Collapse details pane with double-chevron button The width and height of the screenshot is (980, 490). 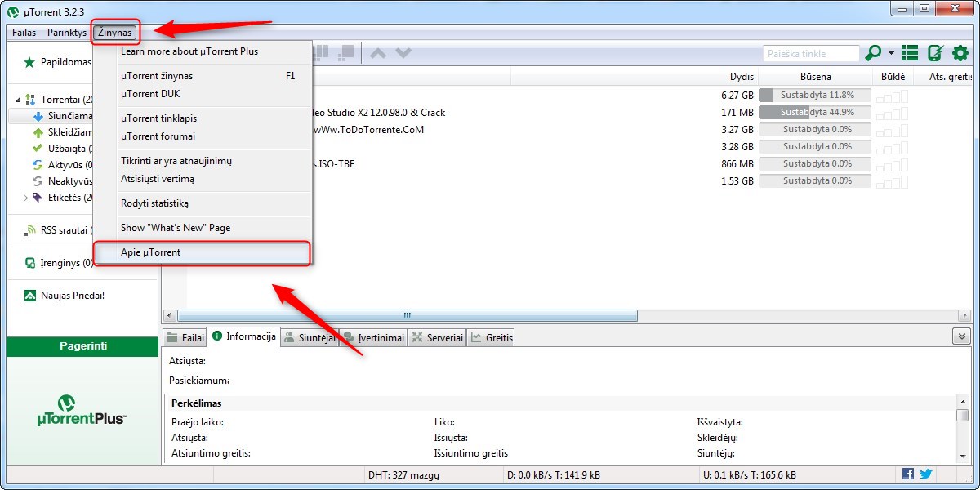[x=961, y=336]
